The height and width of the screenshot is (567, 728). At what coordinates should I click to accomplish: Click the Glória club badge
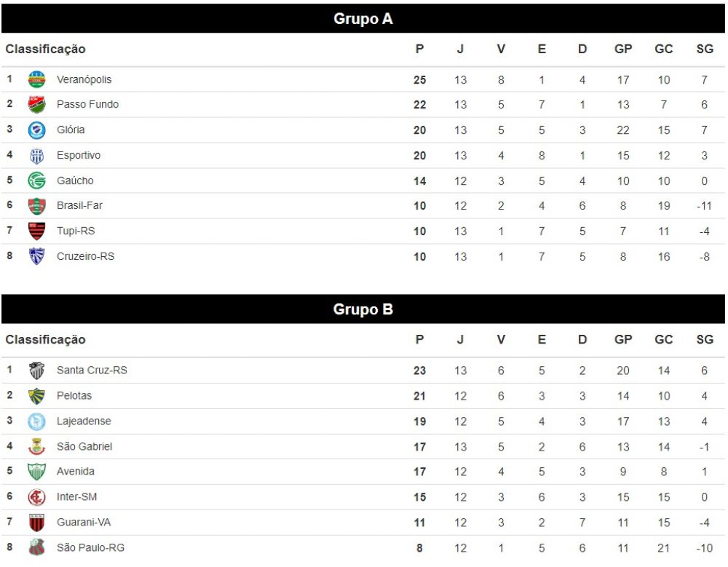tap(36, 130)
